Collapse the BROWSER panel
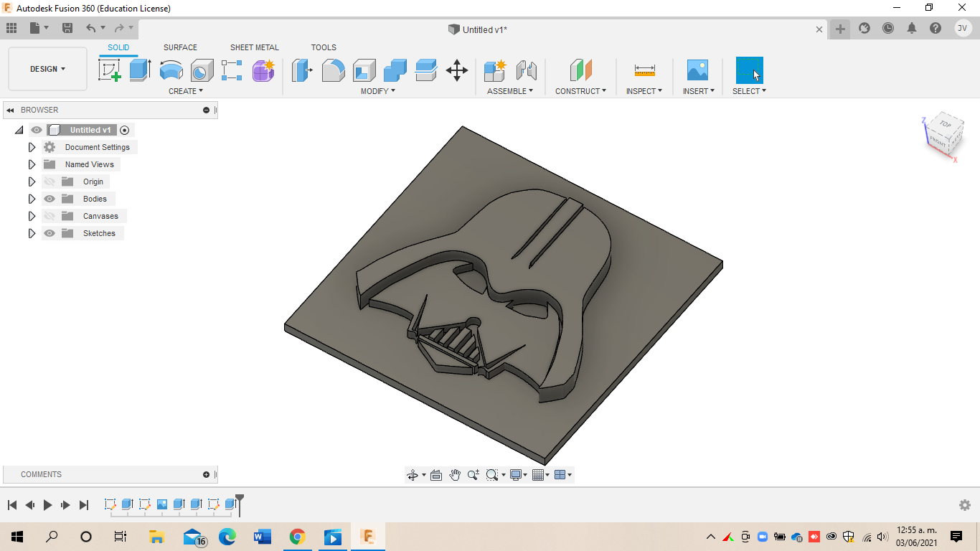The width and height of the screenshot is (980, 551). [10, 110]
